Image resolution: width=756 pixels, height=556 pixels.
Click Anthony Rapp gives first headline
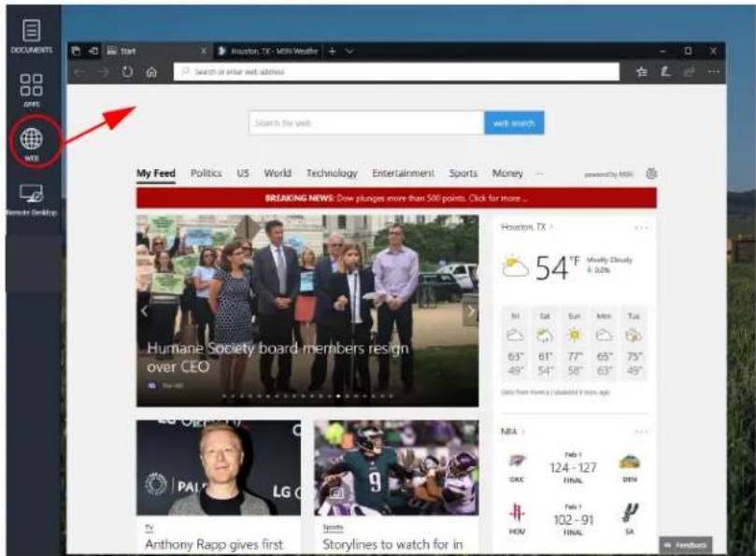214,545
